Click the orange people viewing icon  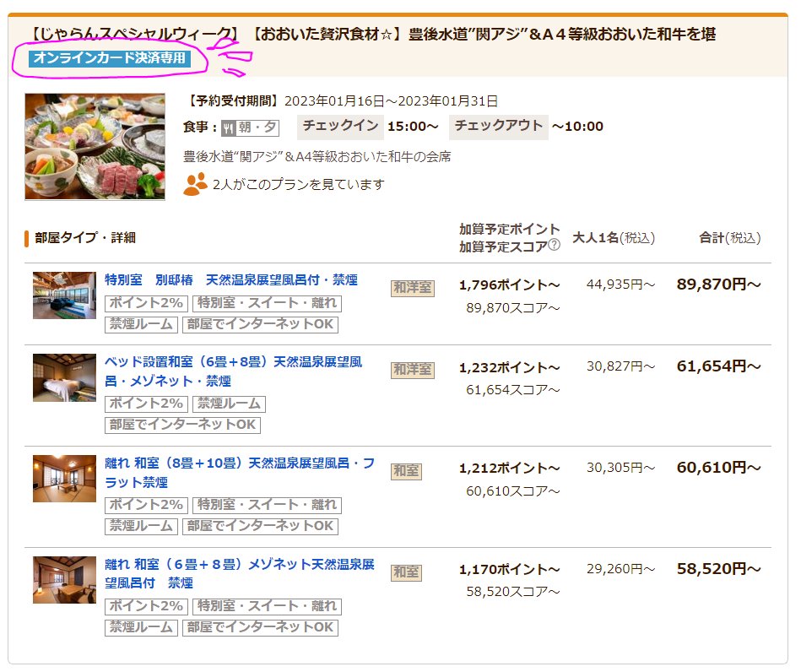click(195, 185)
